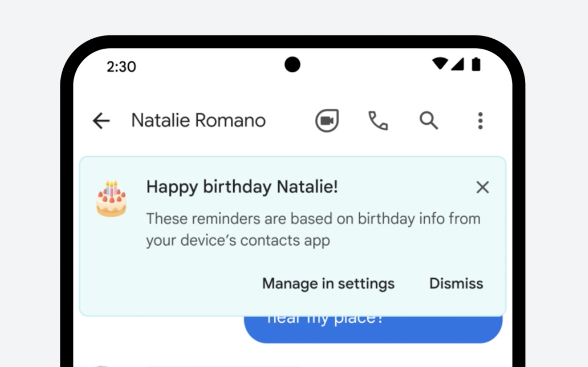Open the three-dot more options menu

tap(480, 121)
